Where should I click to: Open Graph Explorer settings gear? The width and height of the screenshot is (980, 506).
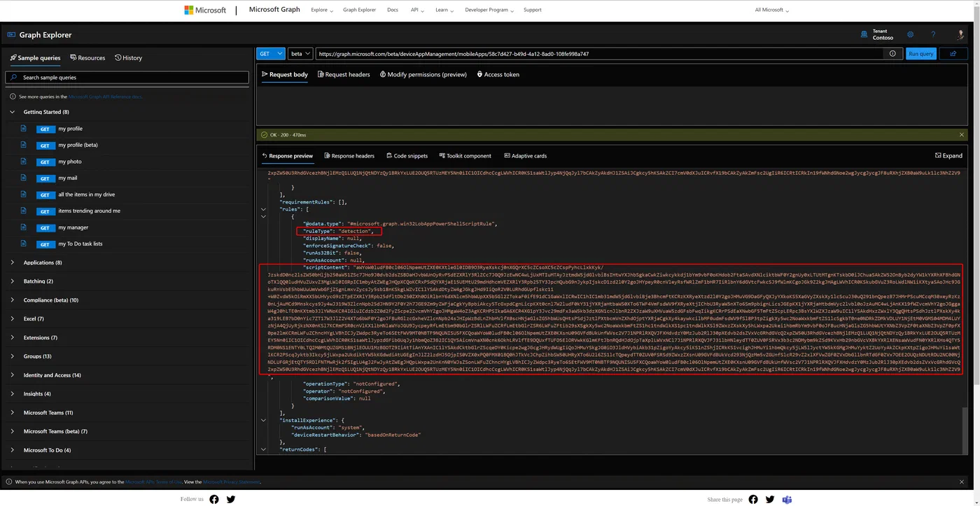point(911,34)
